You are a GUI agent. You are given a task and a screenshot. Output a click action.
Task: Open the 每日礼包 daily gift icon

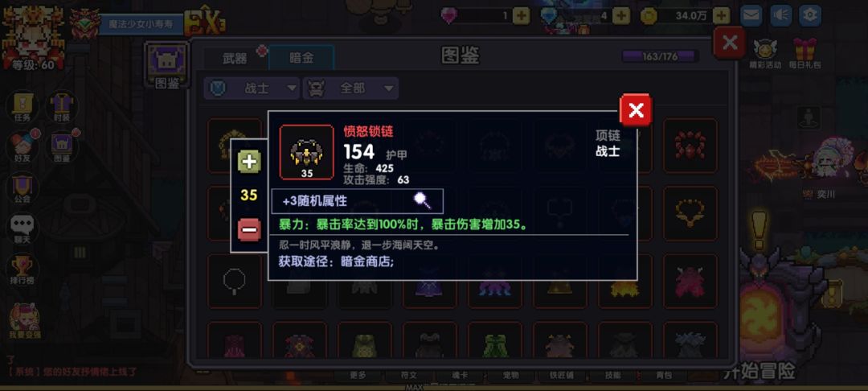pos(805,53)
